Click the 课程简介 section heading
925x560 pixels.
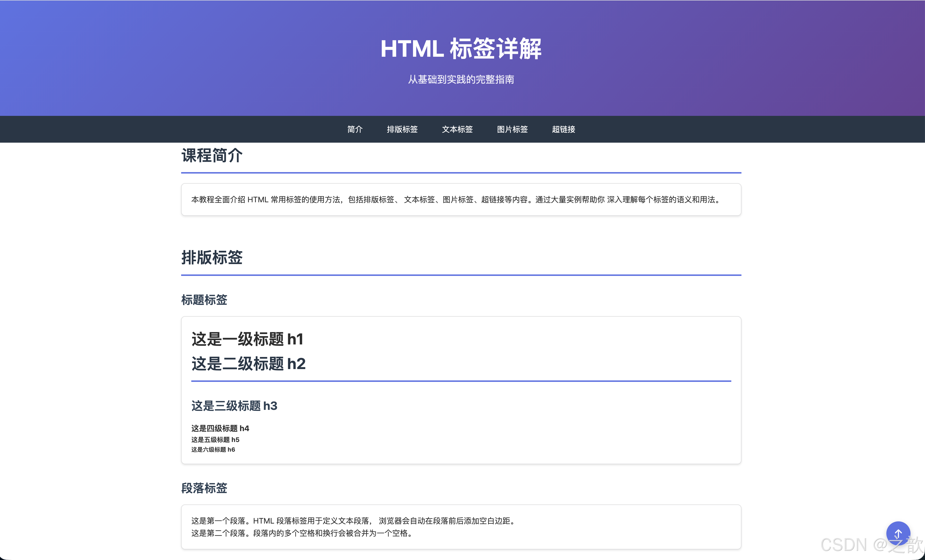coord(212,155)
